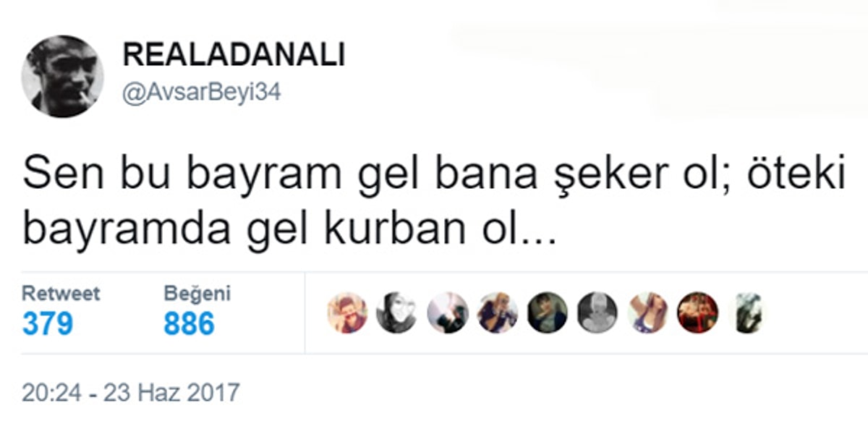Viewport: 868px width, 434px height.
Task: Open the REALADANALI display name
Action: pos(234,56)
